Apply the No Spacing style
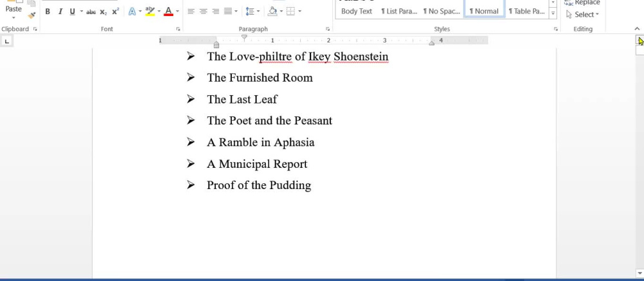This screenshot has height=281, width=644. [442, 11]
